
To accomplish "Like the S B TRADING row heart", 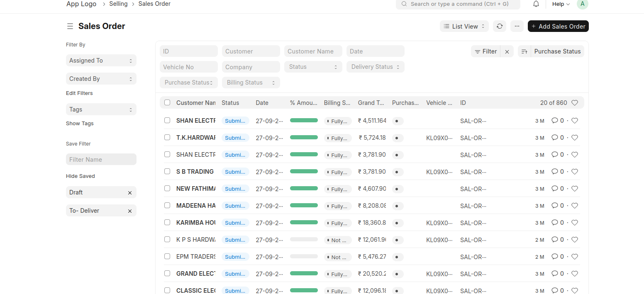I will (575, 172).
